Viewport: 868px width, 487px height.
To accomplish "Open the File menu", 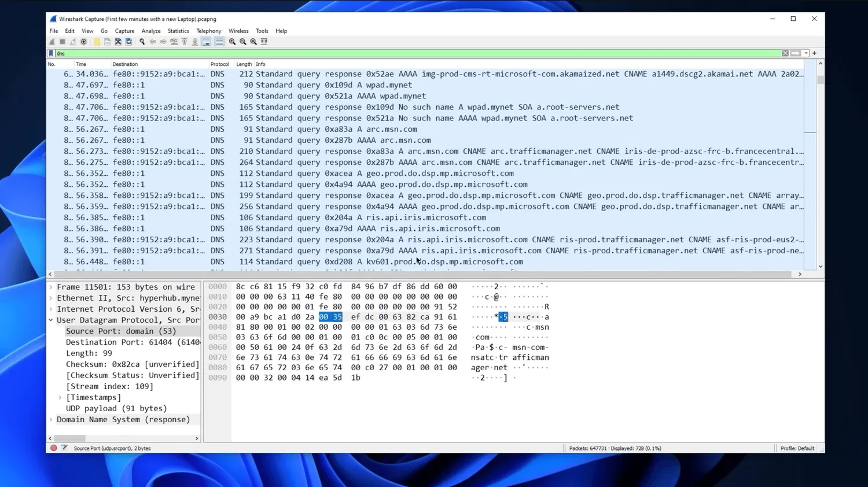I will point(54,31).
